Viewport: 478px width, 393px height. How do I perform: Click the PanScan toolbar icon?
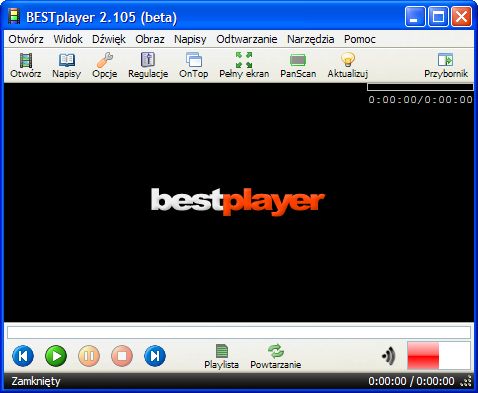[x=298, y=65]
